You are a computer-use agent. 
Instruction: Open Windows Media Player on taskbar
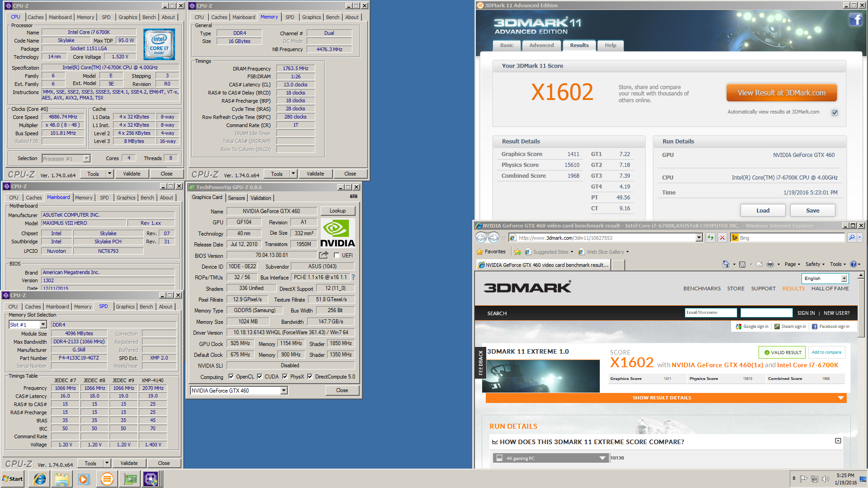(x=84, y=479)
